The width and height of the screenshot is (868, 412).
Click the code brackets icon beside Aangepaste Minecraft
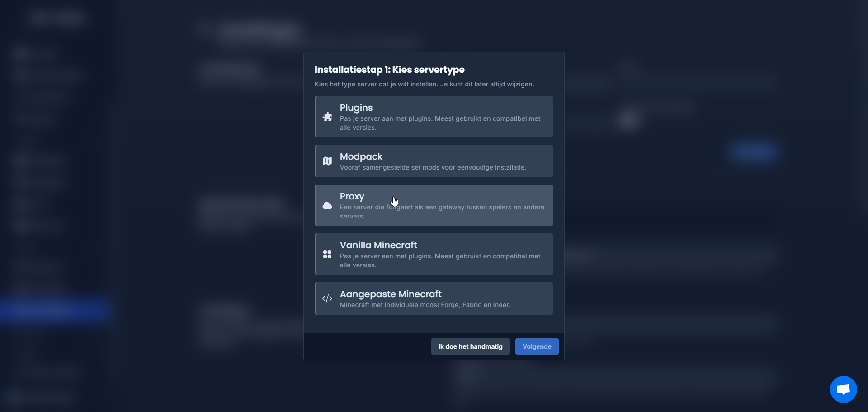(x=327, y=298)
